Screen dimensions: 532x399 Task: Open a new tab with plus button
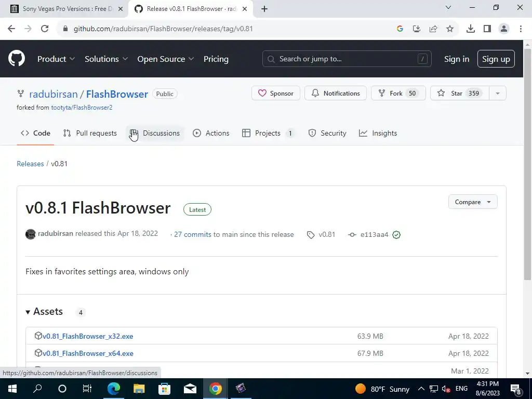(x=264, y=9)
